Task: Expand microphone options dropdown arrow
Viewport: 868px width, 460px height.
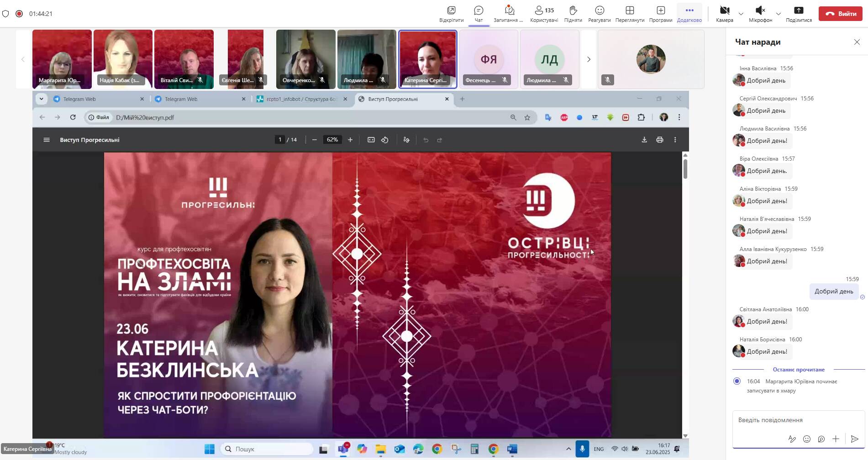Action: [779, 14]
